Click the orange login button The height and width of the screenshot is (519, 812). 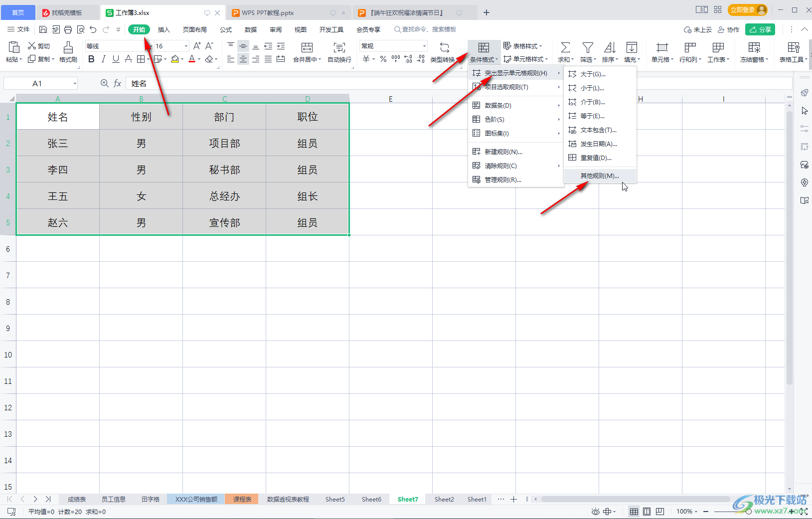pyautogui.click(x=747, y=10)
